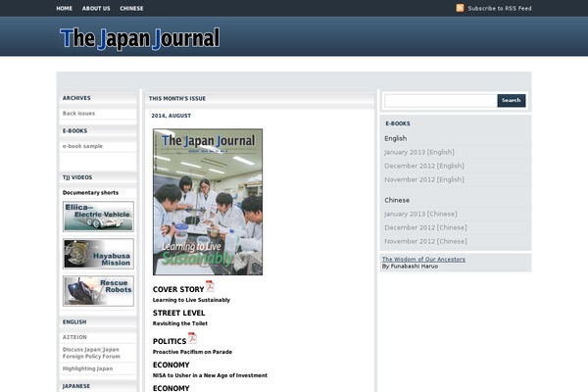Open November 2012 [English] e-book
588x392 pixels.
(x=424, y=179)
